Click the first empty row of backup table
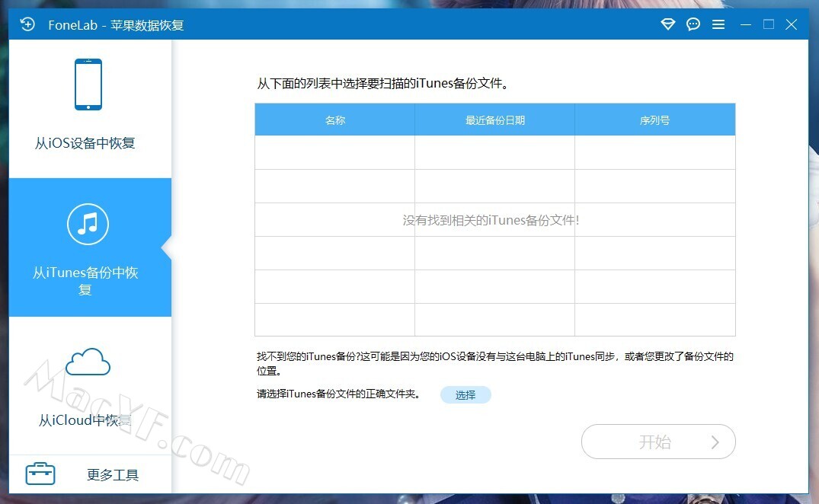819x504 pixels. pos(495,153)
